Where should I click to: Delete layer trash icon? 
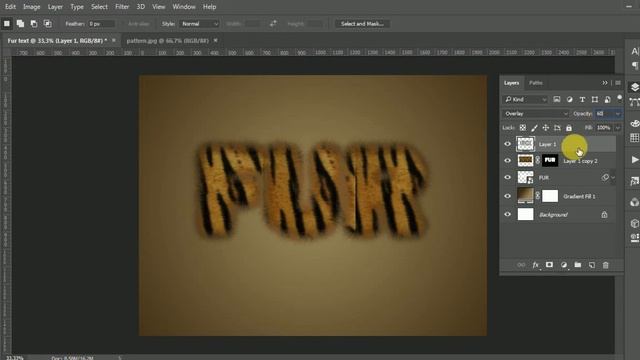606,265
